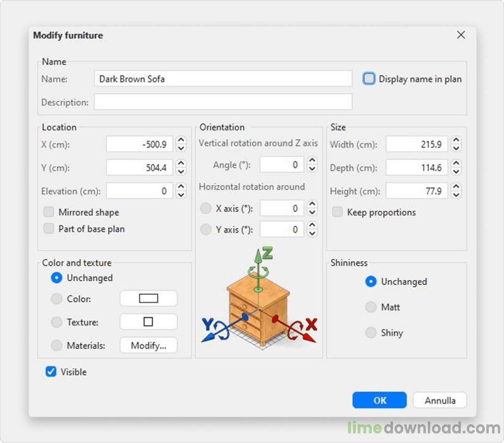
Task: Click the Modify... materials button
Action: click(x=149, y=346)
